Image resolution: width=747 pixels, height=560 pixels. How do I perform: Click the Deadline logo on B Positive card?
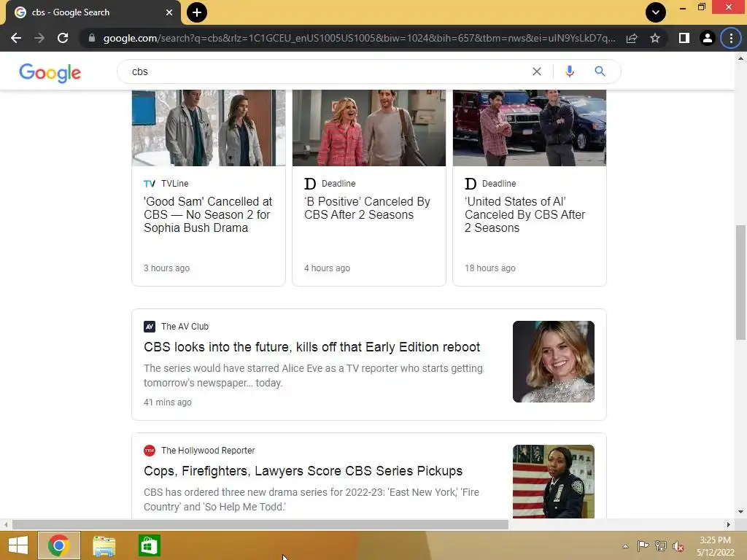click(x=310, y=183)
